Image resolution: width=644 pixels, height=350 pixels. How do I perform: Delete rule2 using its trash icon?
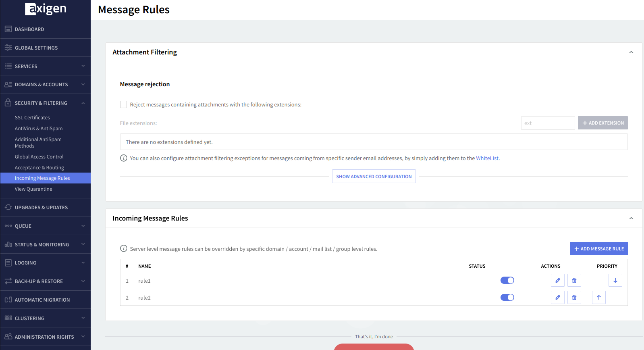click(574, 298)
